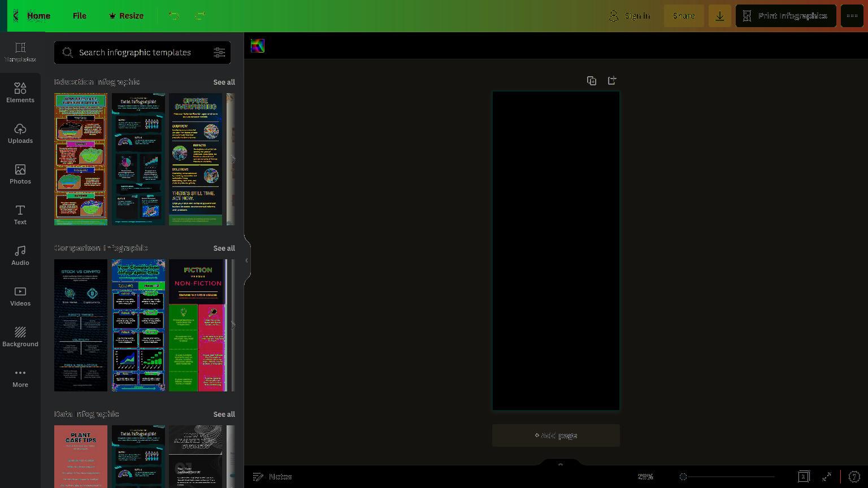Open the Audio panel

(x=20, y=256)
